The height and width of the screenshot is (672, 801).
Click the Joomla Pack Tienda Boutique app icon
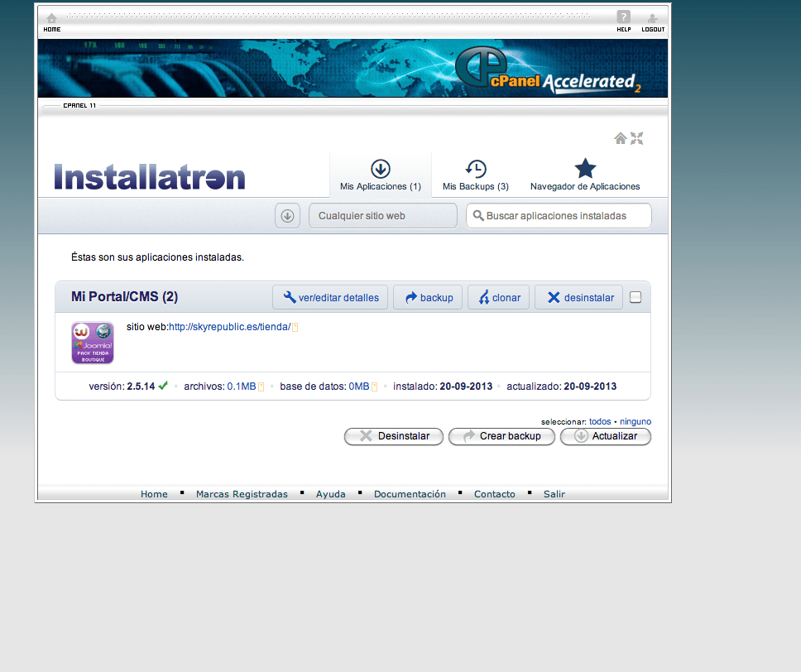point(93,343)
